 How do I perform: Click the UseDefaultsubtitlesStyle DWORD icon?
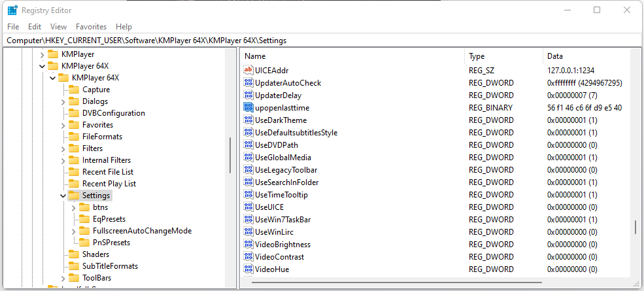coord(248,132)
